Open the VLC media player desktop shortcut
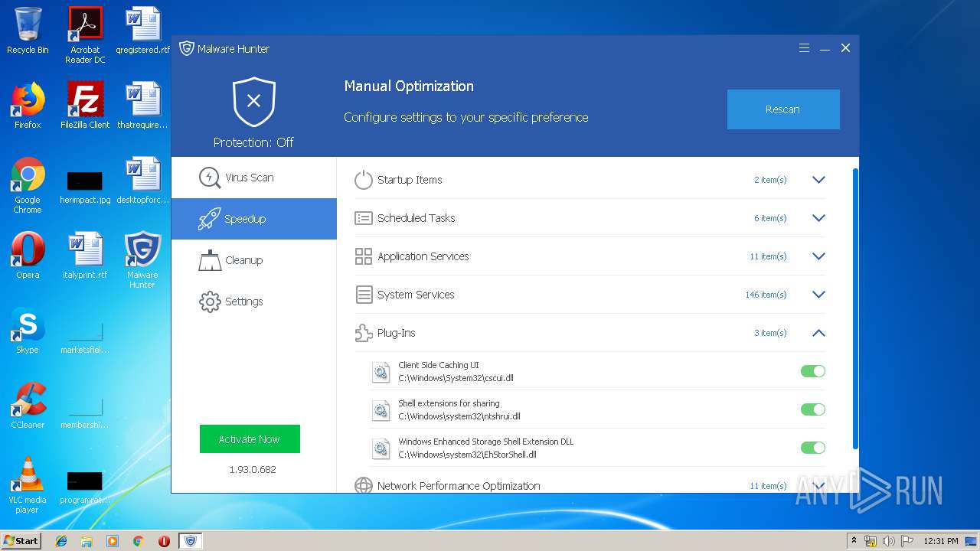Screen dimensions: 980x551 coord(28,485)
